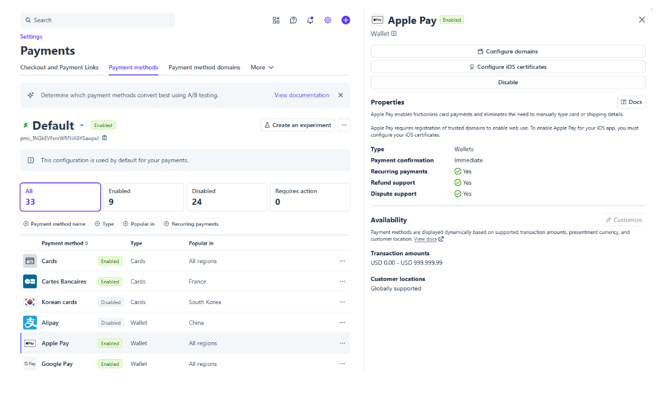
Task: Filter to Enabled 9 payment methods
Action: 144,197
